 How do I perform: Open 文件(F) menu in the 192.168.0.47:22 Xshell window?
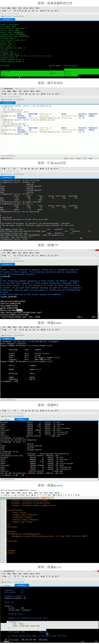pyautogui.click(x=4, y=91)
